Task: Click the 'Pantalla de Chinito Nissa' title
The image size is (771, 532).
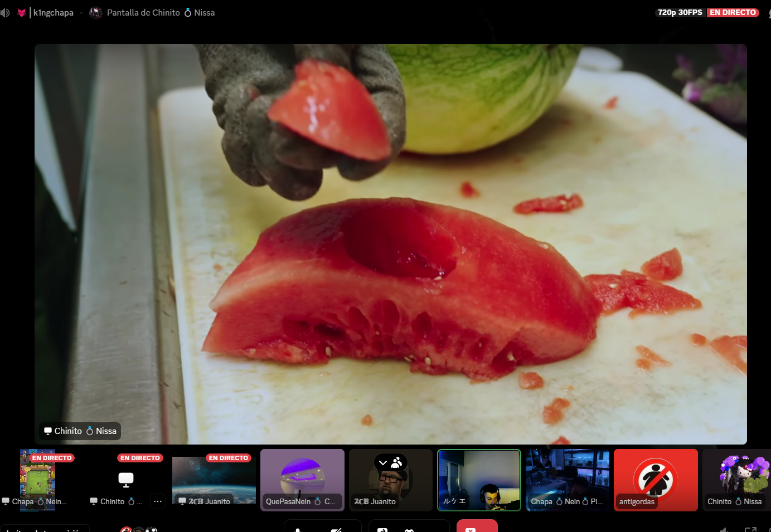Action: (x=161, y=12)
